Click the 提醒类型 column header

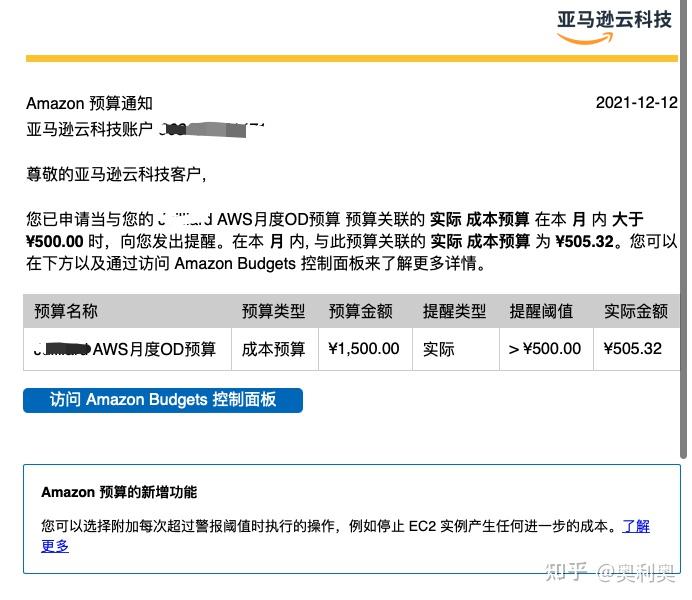454,311
